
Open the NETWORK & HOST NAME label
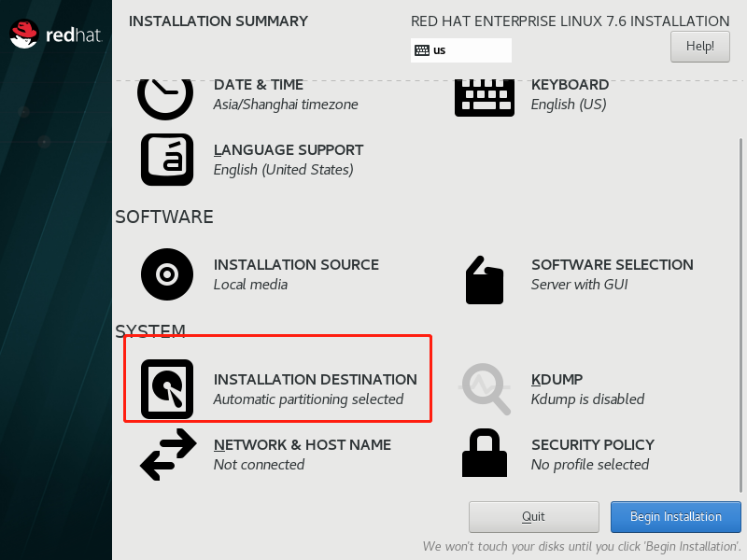302,445
